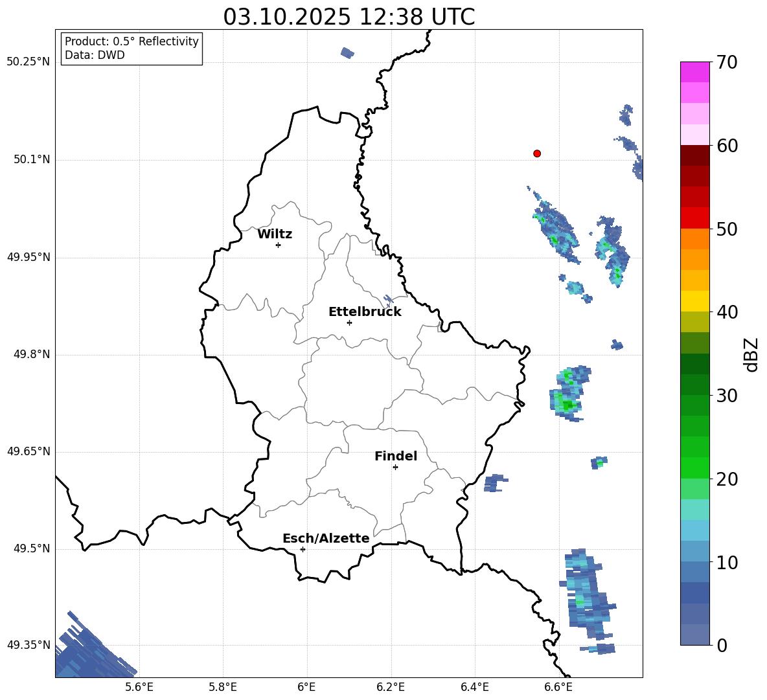Click the Product: 0.5° Reflectivity text
Image resolution: width=767 pixels, height=700 pixels.
pos(132,41)
